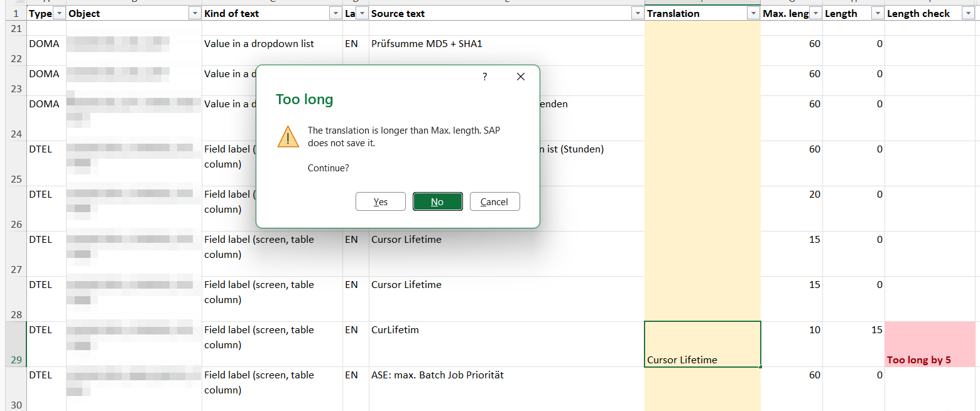Select the DOMA type cell in row 22

pos(46,51)
